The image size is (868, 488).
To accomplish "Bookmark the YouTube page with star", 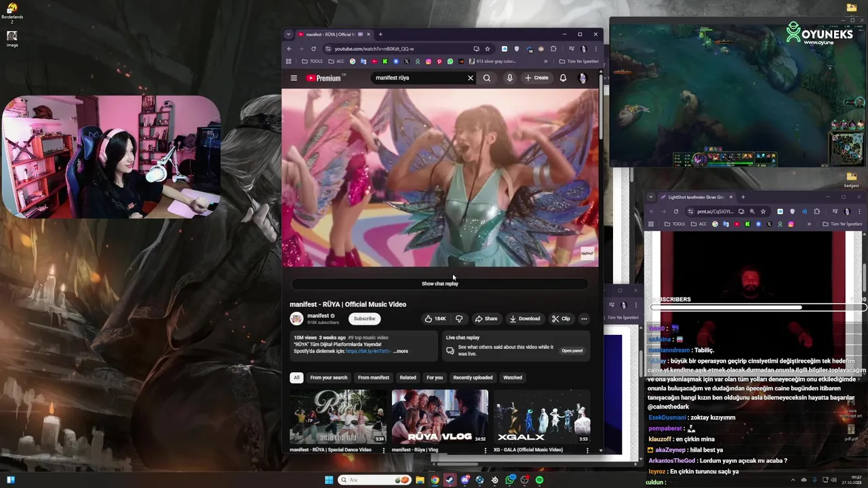I will pyautogui.click(x=487, y=49).
